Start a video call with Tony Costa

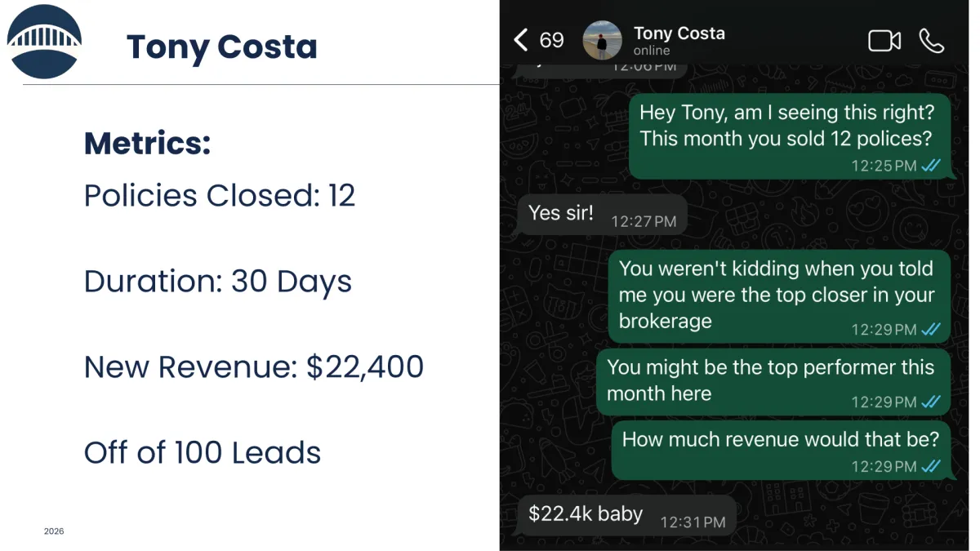[x=884, y=41]
